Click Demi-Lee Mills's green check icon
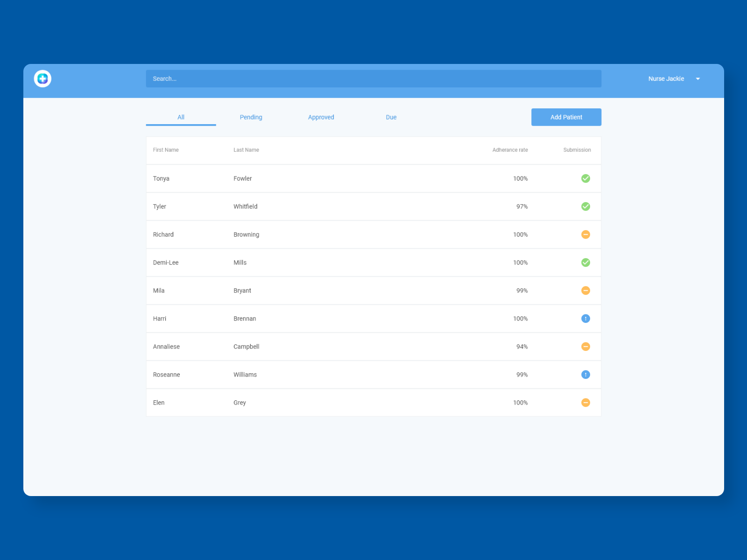The image size is (747, 560). coord(585,262)
